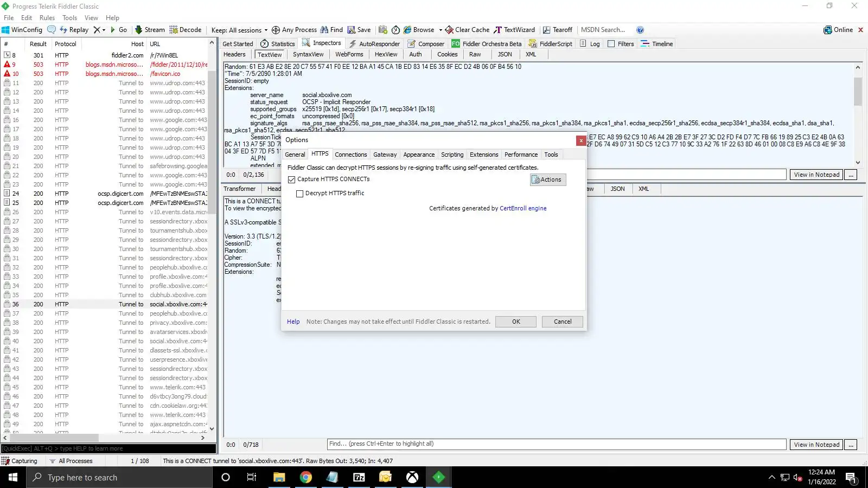The height and width of the screenshot is (488, 868).
Task: Open the CertEnroll engine link
Action: (x=523, y=208)
